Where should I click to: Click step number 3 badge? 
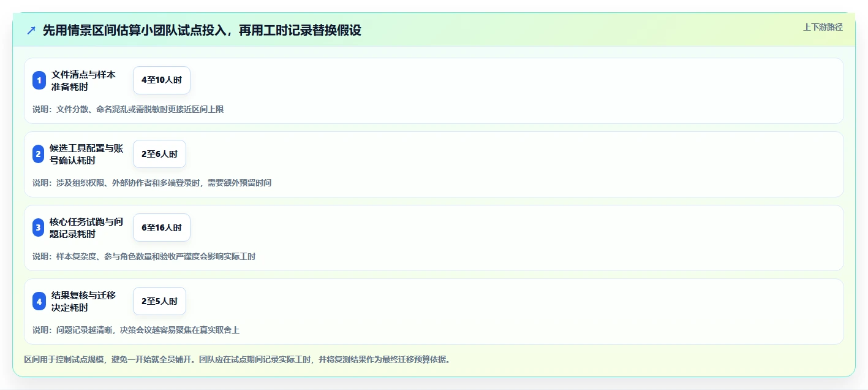[38, 227]
